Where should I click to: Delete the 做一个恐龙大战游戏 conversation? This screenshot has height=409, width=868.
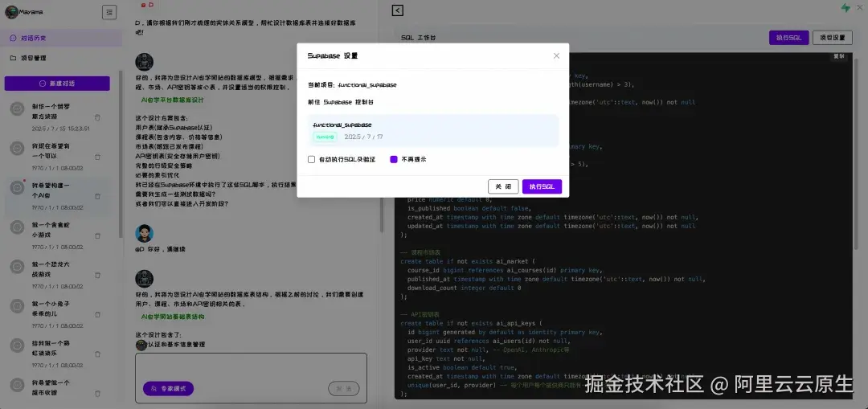pyautogui.click(x=97, y=275)
